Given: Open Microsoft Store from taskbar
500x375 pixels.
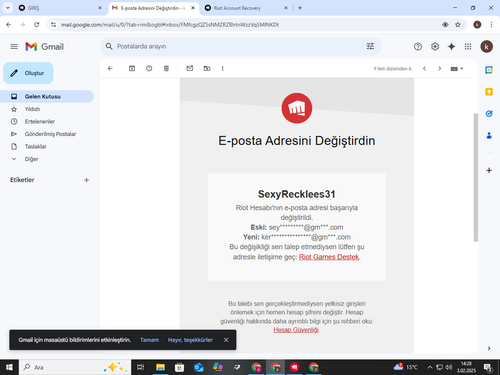Looking at the screenshot, I should tap(179, 367).
